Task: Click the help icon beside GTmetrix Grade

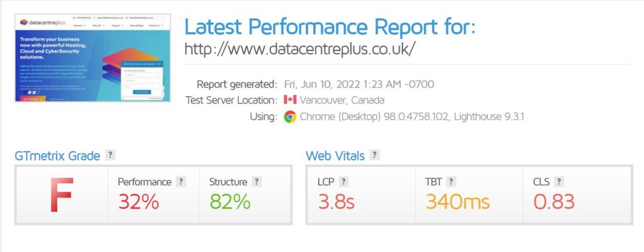Action: pos(111,155)
